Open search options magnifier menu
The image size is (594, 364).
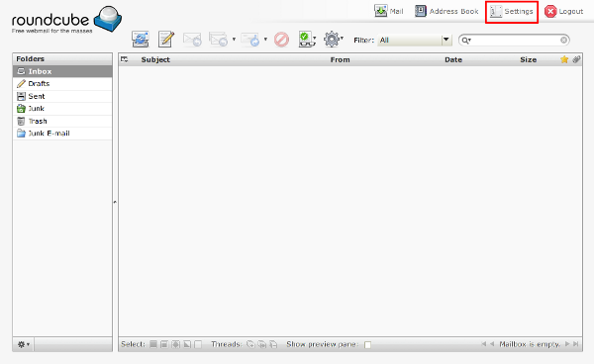(466, 41)
